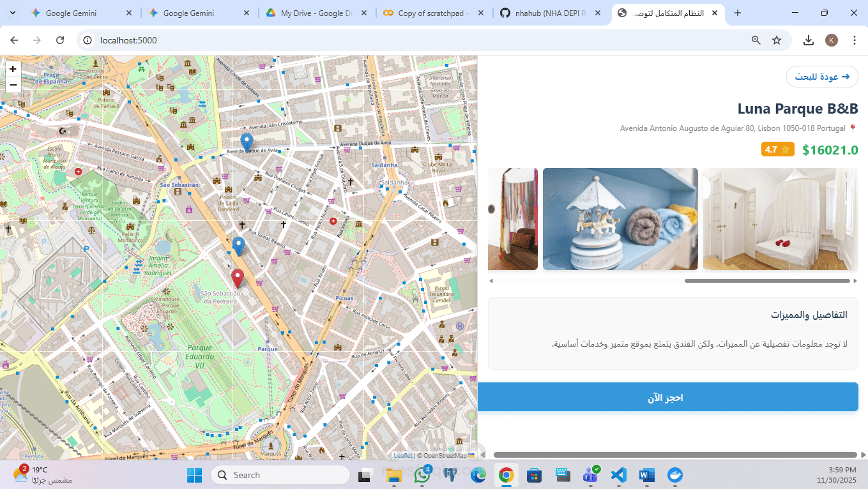Click the page bottom horizontal scrollbar thumb
Screen dimensions: 868x489
point(674,455)
